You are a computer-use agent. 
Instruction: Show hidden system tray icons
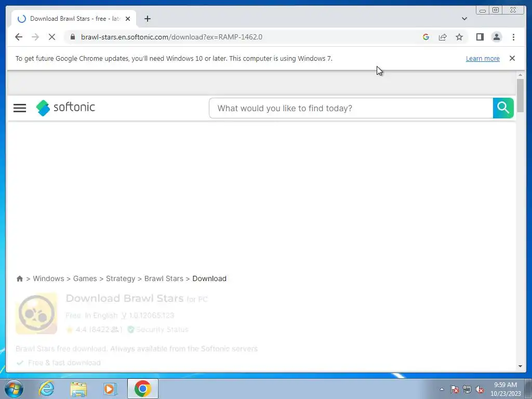pyautogui.click(x=442, y=389)
